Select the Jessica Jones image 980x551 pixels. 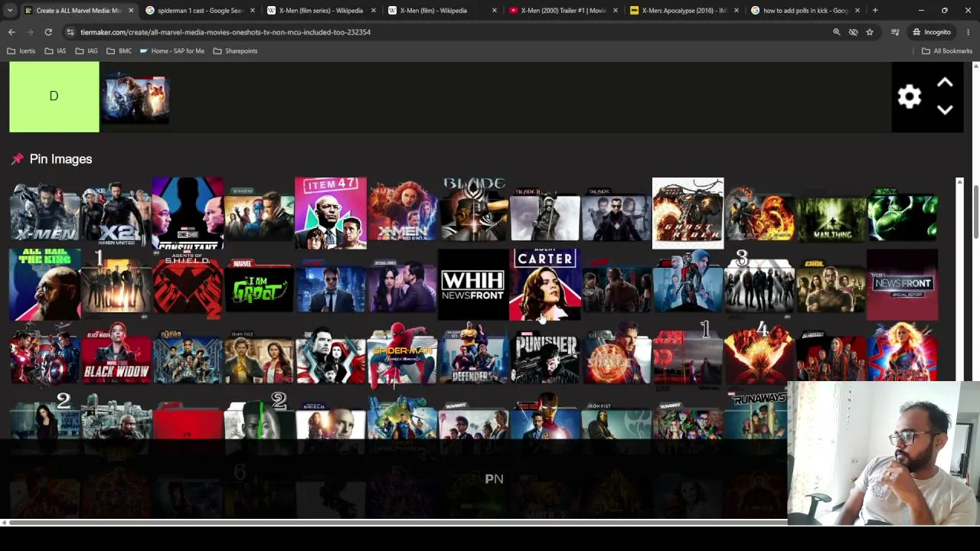[402, 285]
